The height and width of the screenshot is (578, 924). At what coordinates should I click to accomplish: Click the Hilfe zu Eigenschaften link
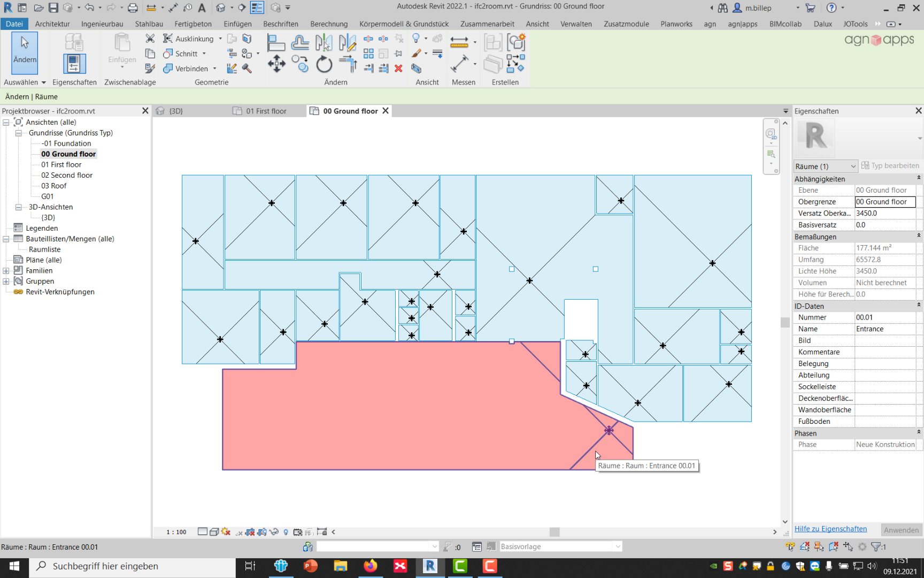point(830,529)
